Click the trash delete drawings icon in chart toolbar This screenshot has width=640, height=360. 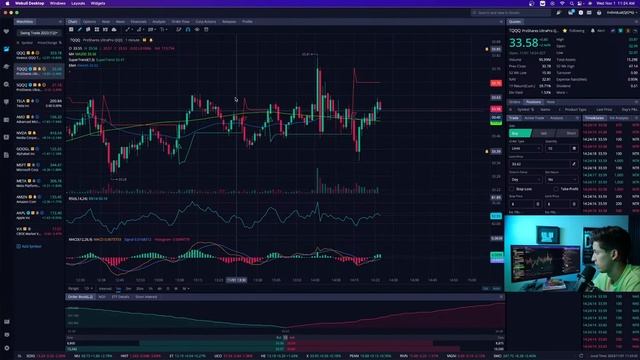click(x=206, y=29)
